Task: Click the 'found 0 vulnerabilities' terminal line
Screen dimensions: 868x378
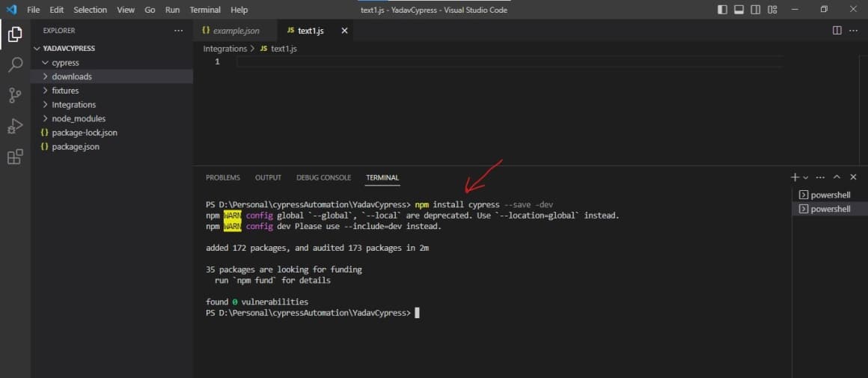Action: [257, 302]
